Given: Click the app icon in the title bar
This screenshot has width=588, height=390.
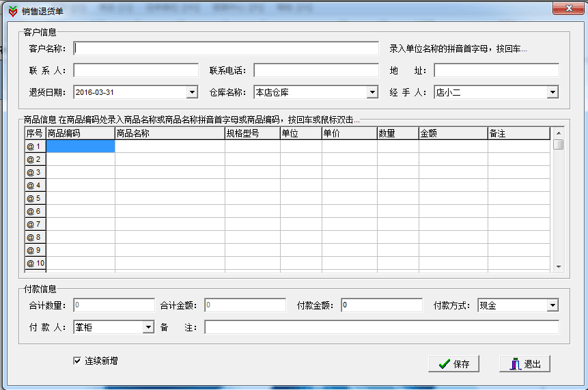Looking at the screenshot, I should pos(12,9).
